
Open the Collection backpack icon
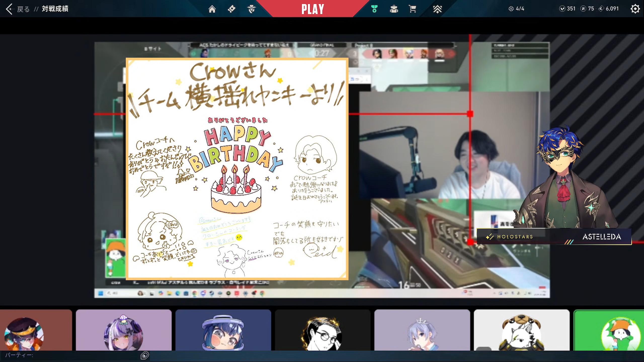[394, 9]
